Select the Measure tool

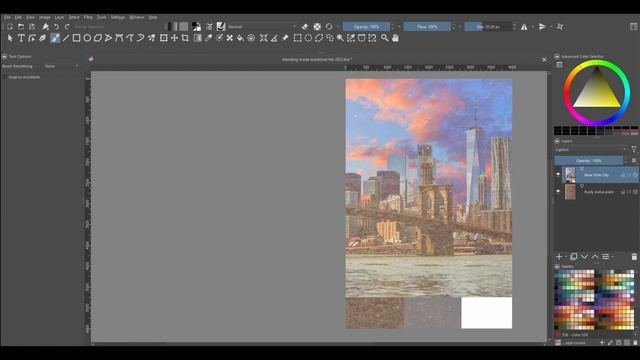point(274,38)
